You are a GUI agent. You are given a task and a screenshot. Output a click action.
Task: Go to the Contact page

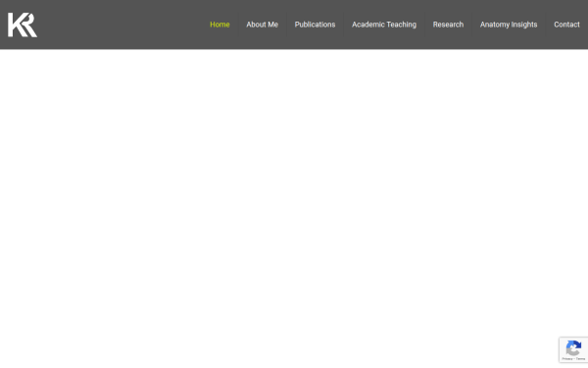566,25
